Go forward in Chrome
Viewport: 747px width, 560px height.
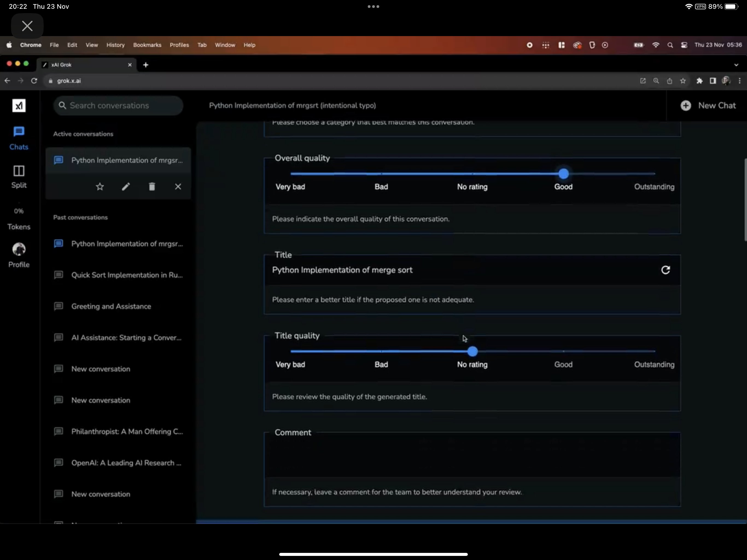click(x=21, y=81)
